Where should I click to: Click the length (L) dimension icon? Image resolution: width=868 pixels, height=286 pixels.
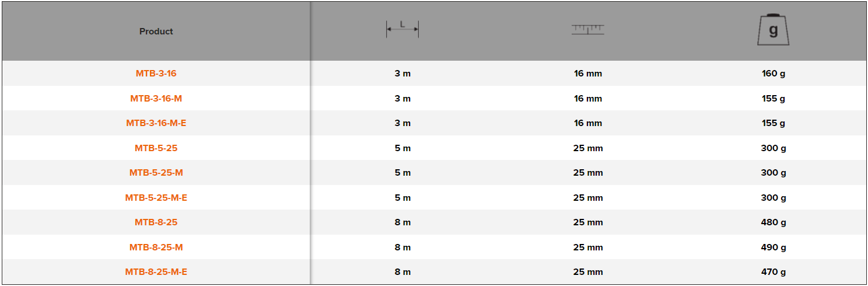click(402, 29)
